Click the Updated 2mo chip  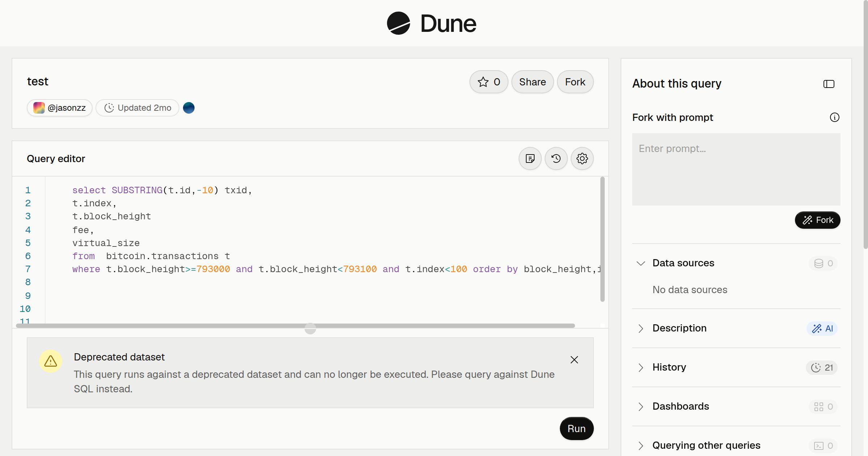click(x=137, y=108)
